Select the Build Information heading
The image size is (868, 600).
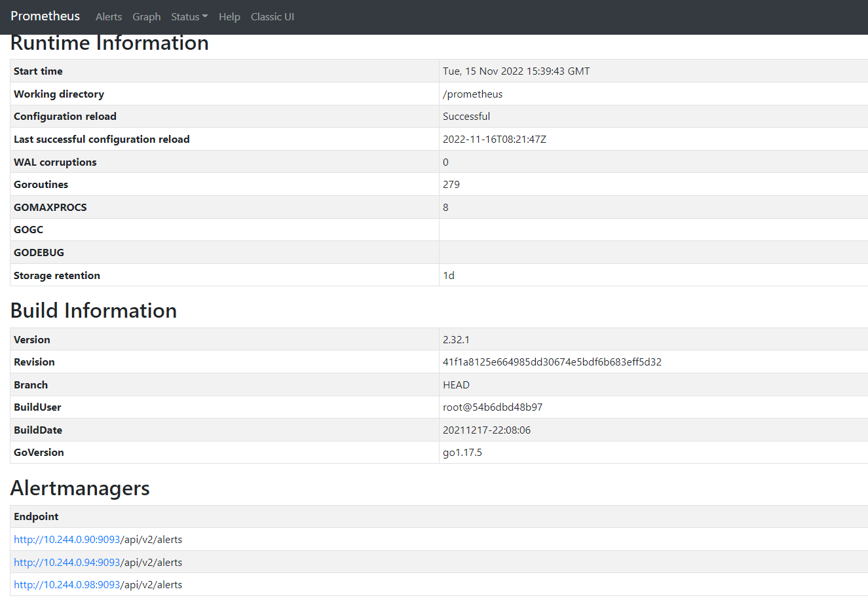click(94, 310)
